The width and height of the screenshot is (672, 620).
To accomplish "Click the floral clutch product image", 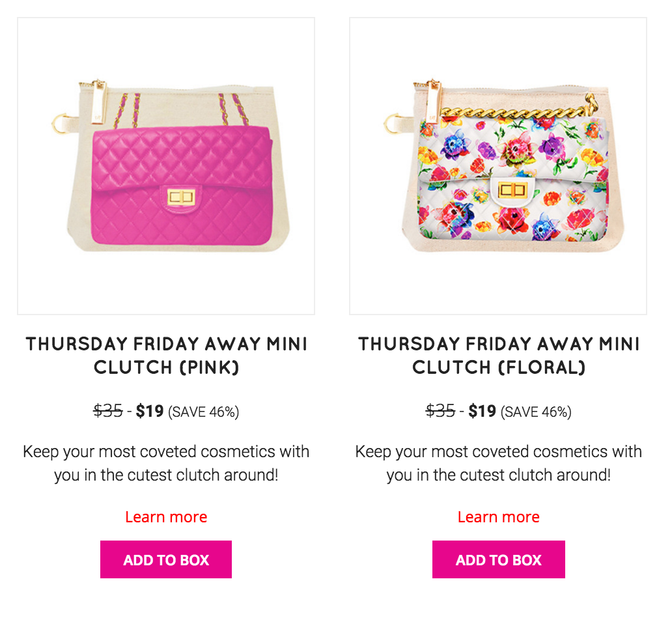I will (498, 166).
